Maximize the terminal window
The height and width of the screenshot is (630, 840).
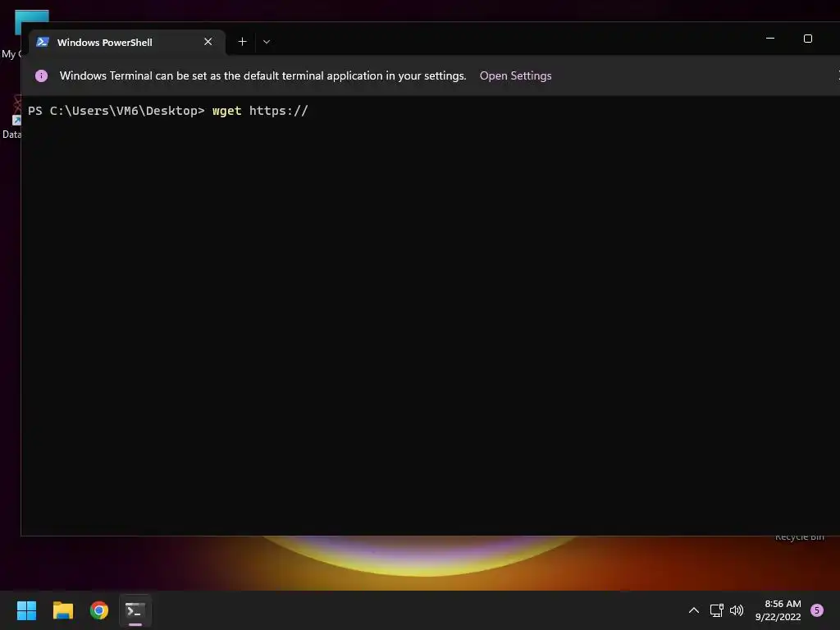(807, 39)
